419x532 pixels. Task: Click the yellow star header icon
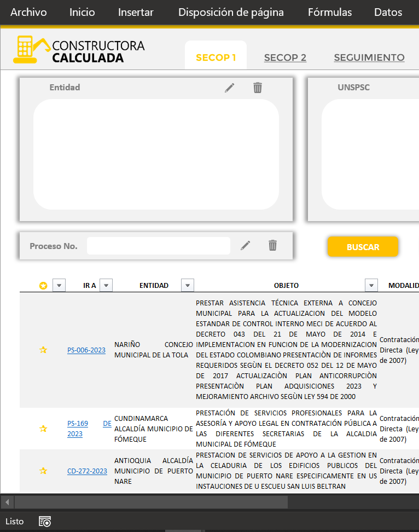(x=43, y=286)
